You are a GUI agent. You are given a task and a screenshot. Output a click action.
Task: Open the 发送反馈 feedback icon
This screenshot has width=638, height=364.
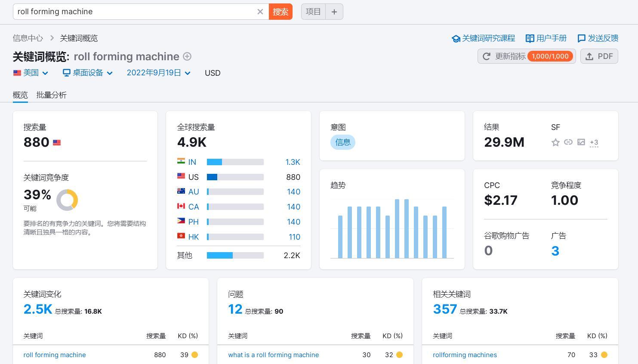[582, 38]
